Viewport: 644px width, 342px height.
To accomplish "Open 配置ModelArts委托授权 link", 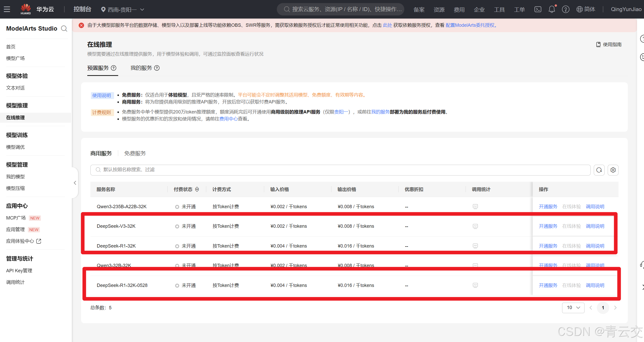I will coord(471,25).
